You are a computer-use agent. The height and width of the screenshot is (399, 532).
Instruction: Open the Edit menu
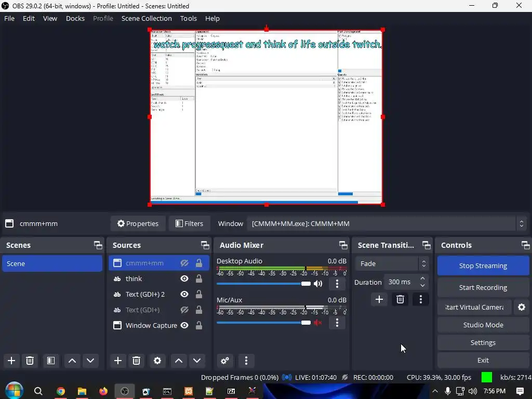pyautogui.click(x=29, y=18)
